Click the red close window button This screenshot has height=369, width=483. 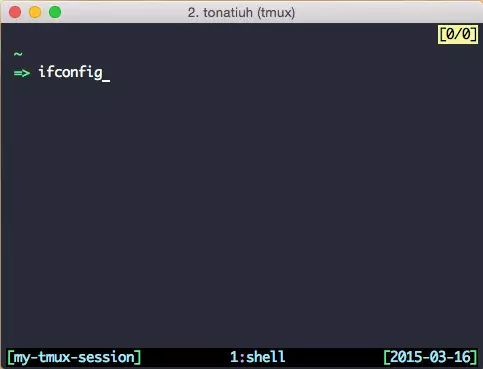point(15,12)
